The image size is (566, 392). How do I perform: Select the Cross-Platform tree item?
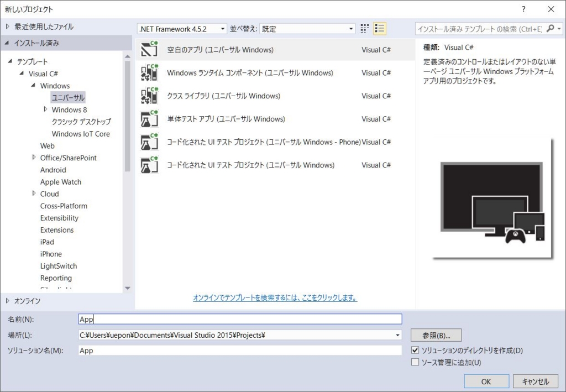click(64, 206)
